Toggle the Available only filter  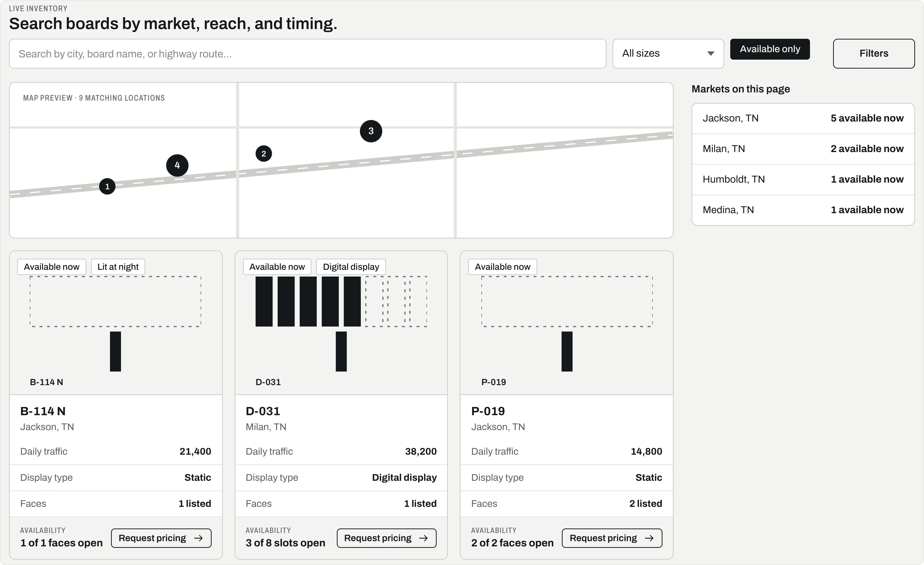(x=770, y=49)
